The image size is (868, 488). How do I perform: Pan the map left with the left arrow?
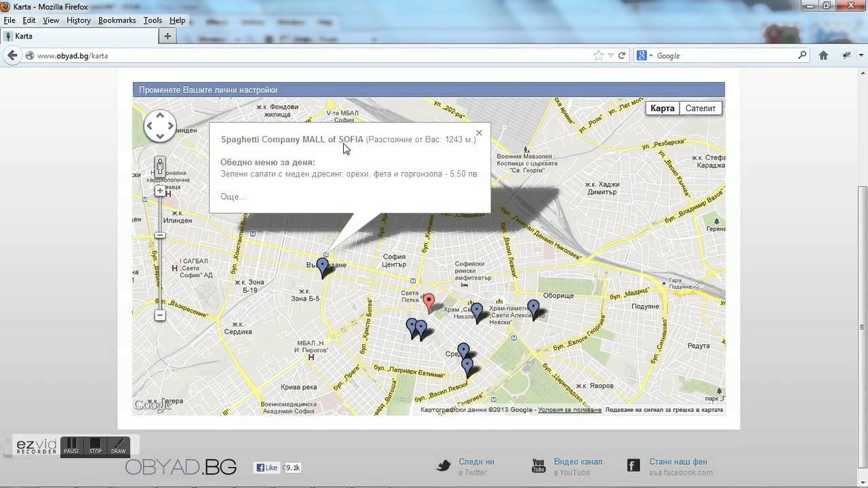point(150,126)
